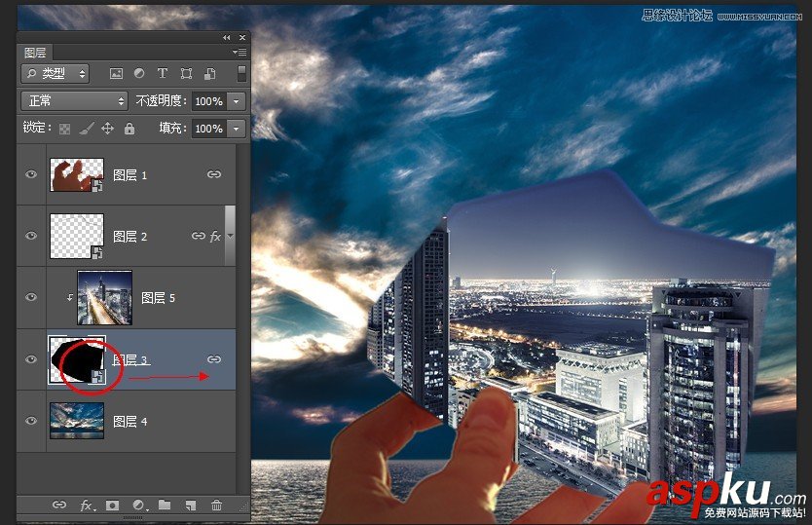Open the 不透明度 opacity slider arrow
Screen dimensions: 812x525
coord(237,101)
